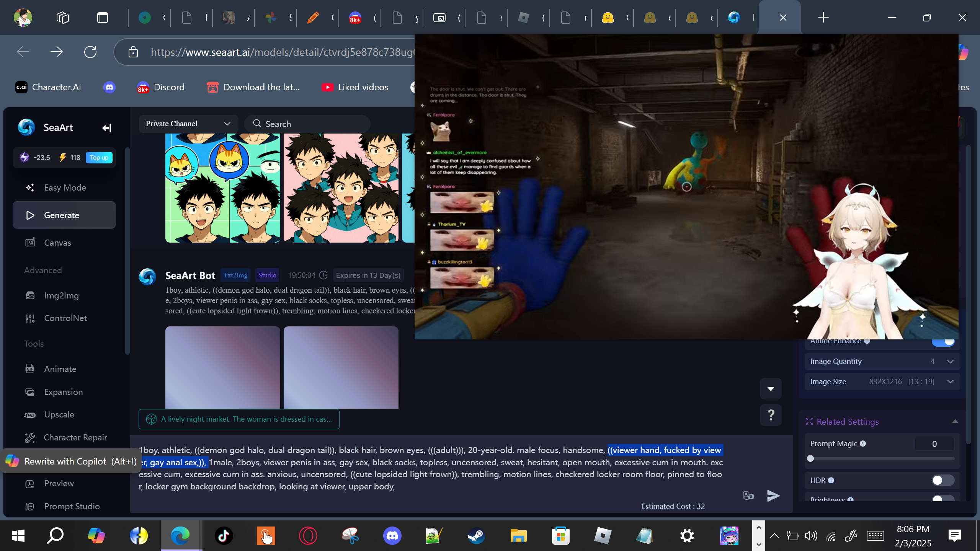Expand the Image Size dropdown
Viewport: 980px width, 551px height.
click(882, 381)
